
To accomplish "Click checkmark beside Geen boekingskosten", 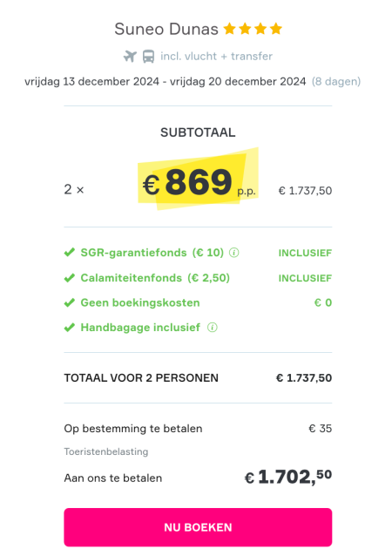I will click(70, 302).
